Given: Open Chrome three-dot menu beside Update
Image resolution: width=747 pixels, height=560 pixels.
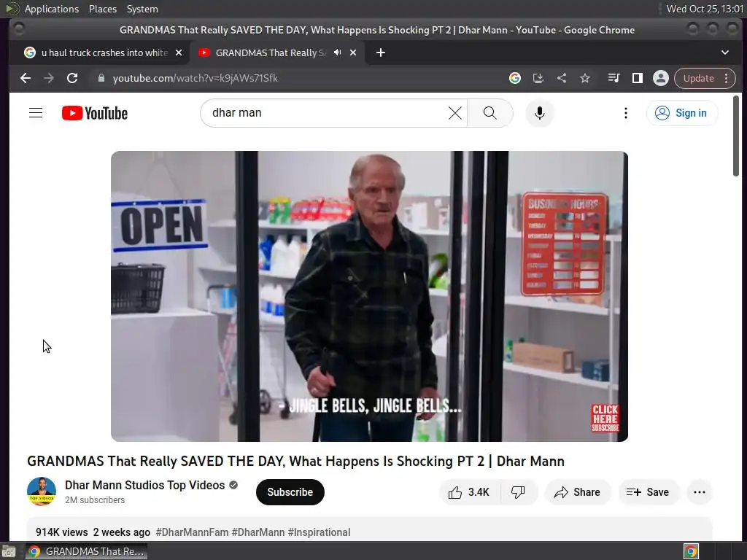Looking at the screenshot, I should [726, 78].
